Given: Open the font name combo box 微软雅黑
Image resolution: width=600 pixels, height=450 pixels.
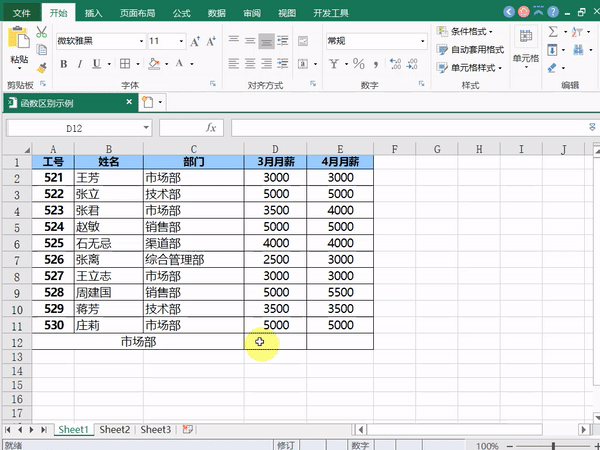Looking at the screenshot, I should (x=101, y=41).
